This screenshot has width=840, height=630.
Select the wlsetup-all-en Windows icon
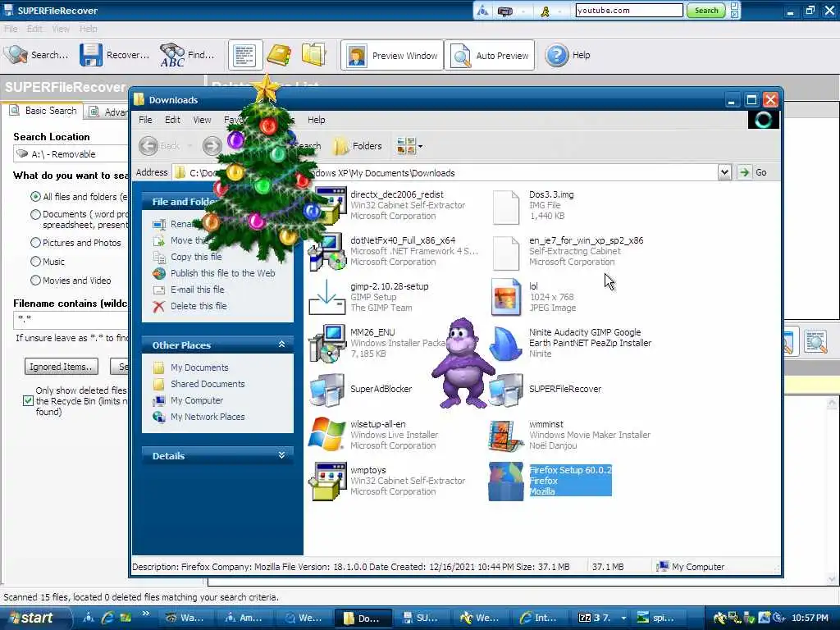click(326, 435)
